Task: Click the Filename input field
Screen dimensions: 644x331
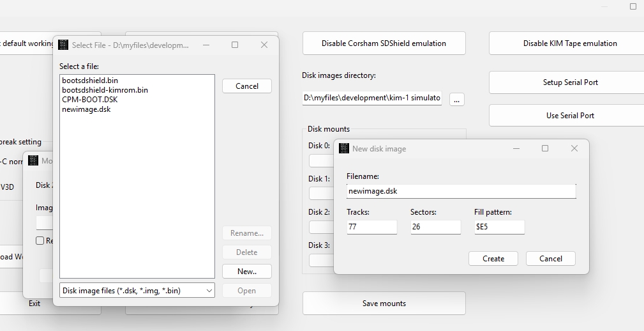Action: click(461, 191)
